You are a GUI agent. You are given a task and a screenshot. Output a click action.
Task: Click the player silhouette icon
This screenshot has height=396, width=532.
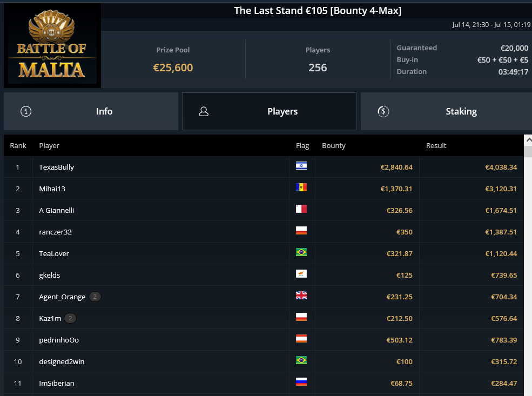pyautogui.click(x=204, y=111)
